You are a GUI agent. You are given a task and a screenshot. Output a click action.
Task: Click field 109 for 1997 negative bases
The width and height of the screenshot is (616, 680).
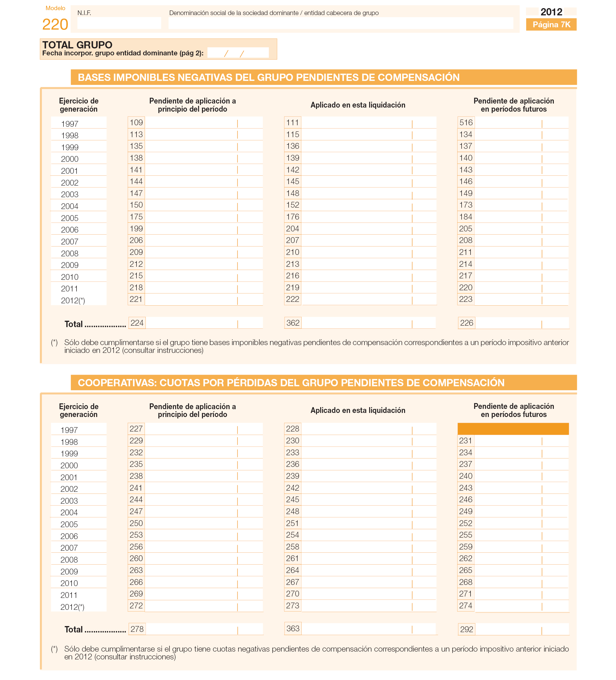203,123
